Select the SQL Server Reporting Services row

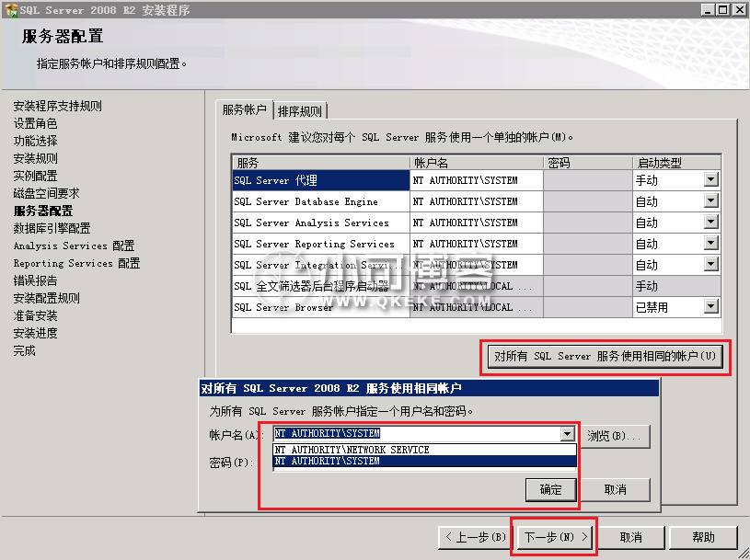click(x=321, y=244)
